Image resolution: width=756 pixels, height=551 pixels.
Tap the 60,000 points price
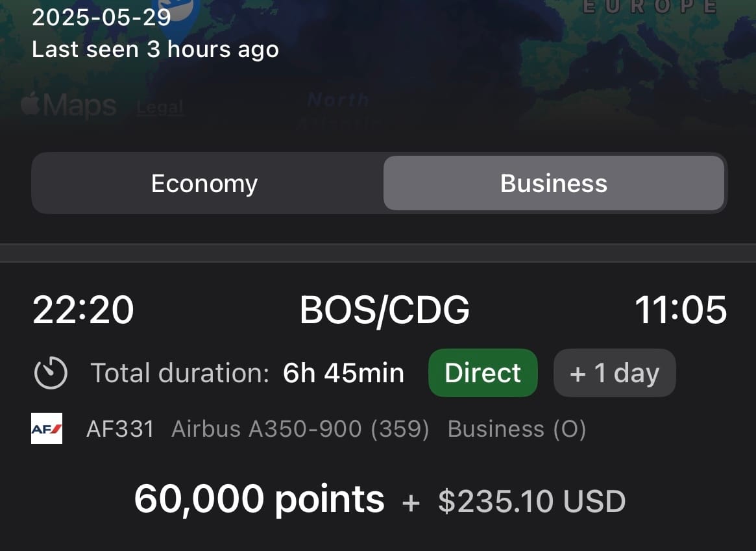tap(260, 499)
